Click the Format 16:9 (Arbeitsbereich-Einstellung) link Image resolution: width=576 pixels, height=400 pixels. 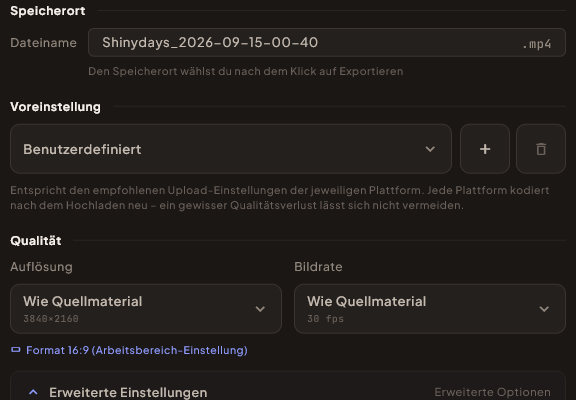pos(137,350)
